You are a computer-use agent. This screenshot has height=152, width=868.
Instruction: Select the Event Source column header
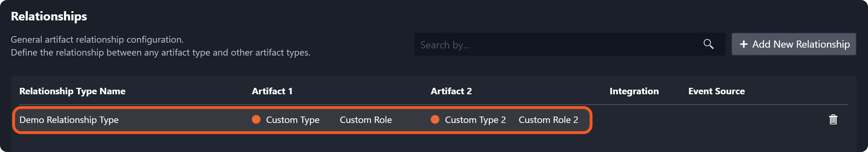[716, 91]
